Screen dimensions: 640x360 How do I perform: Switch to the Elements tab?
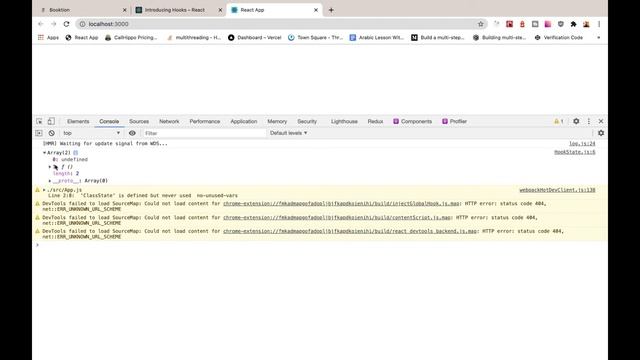(x=78, y=121)
